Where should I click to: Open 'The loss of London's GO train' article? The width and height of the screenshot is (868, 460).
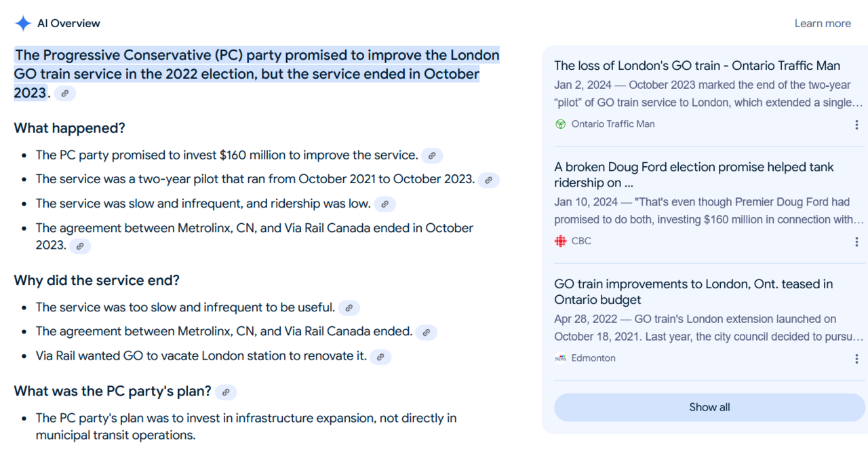(x=697, y=66)
